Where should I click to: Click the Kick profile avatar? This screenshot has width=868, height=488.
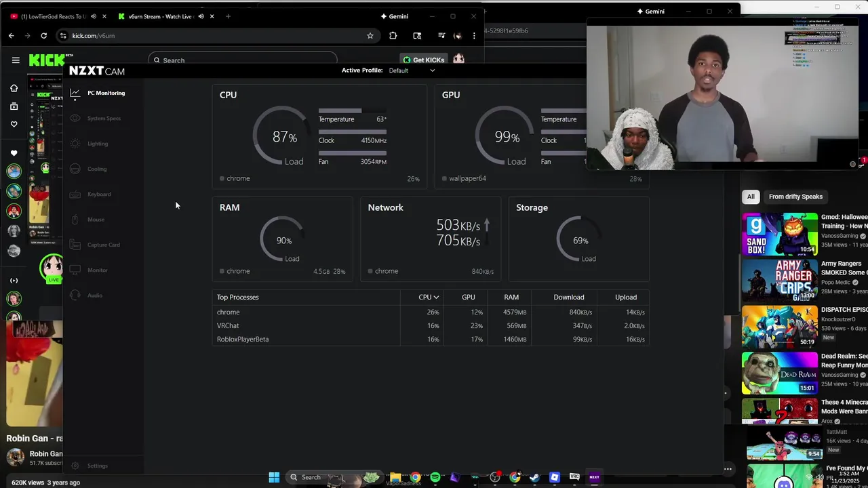point(458,60)
